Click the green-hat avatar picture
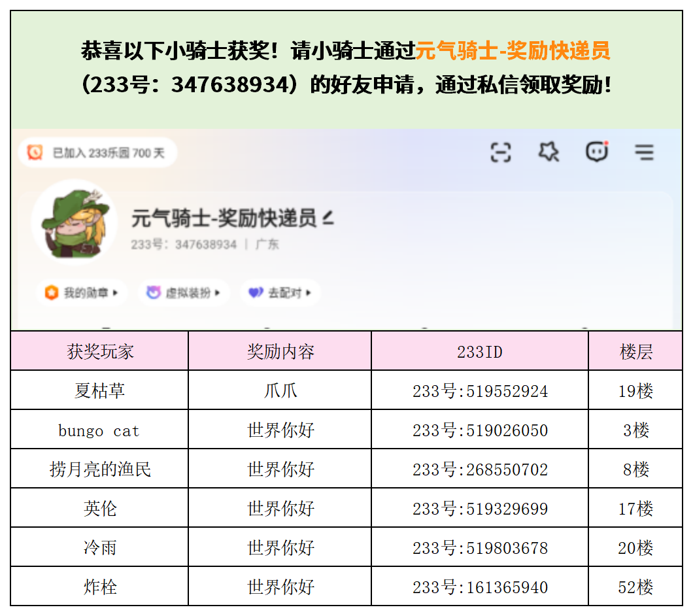The image size is (693, 616). click(x=73, y=222)
